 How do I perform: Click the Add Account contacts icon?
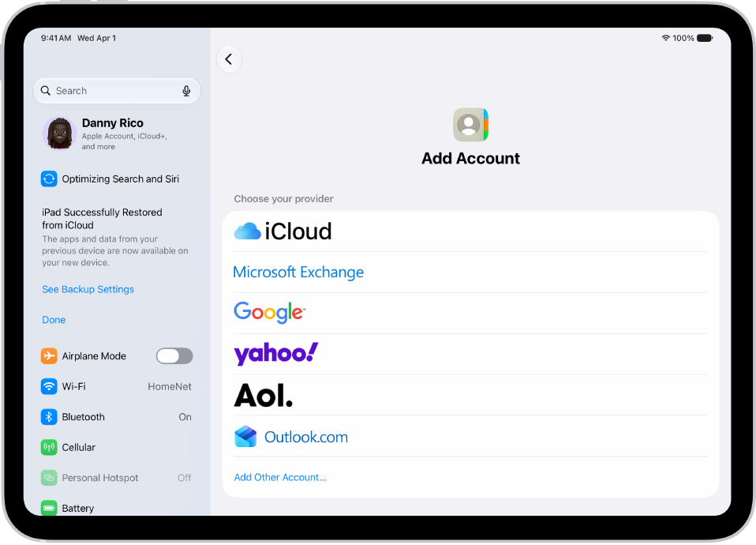[x=470, y=125]
